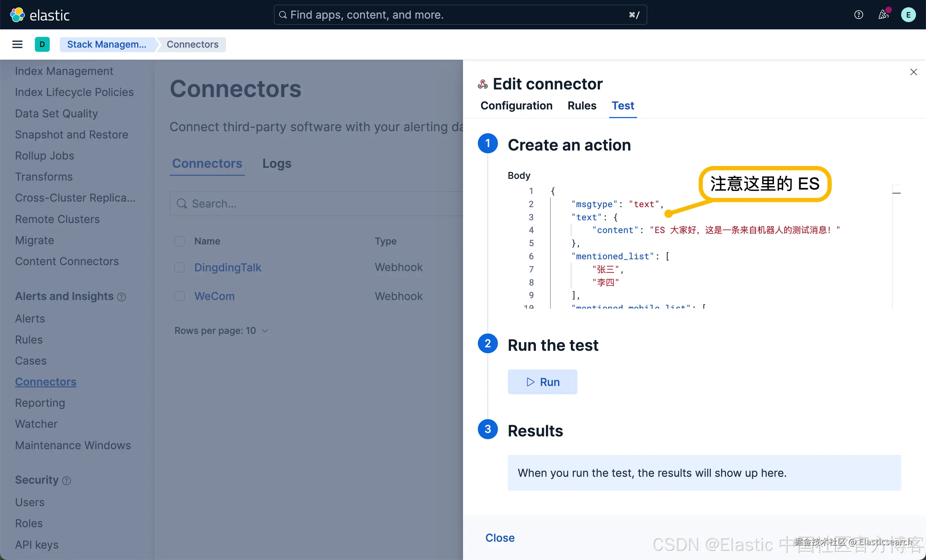
Task: Click the Elastic logo icon
Action: tap(17, 15)
